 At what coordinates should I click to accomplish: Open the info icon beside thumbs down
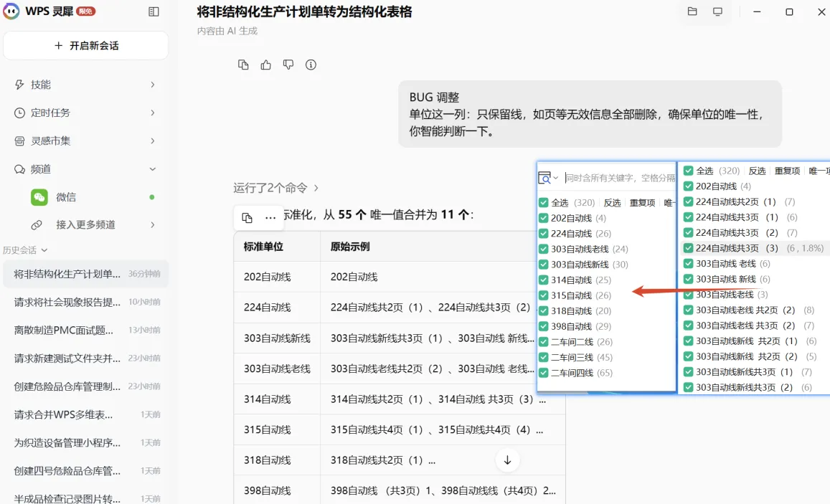(311, 65)
